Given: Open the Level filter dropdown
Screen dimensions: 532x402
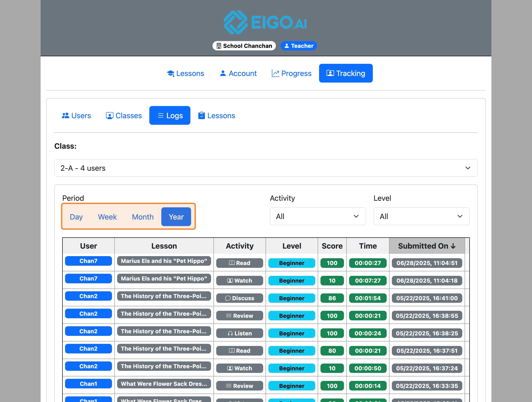Looking at the screenshot, I should pyautogui.click(x=421, y=216).
